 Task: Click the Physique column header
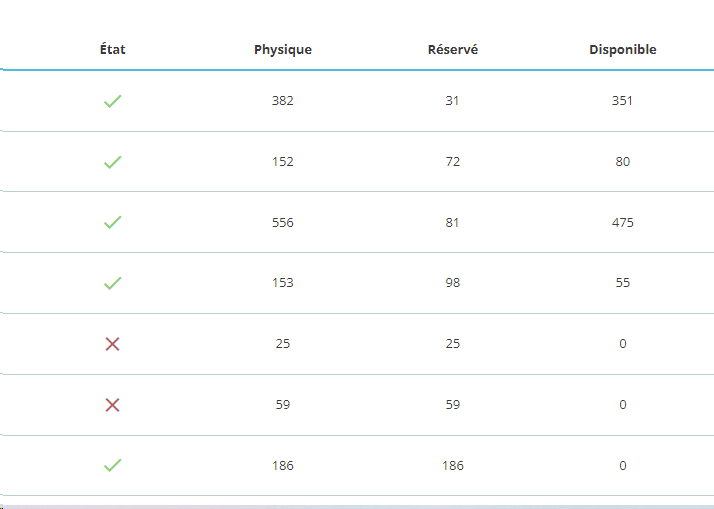point(283,50)
